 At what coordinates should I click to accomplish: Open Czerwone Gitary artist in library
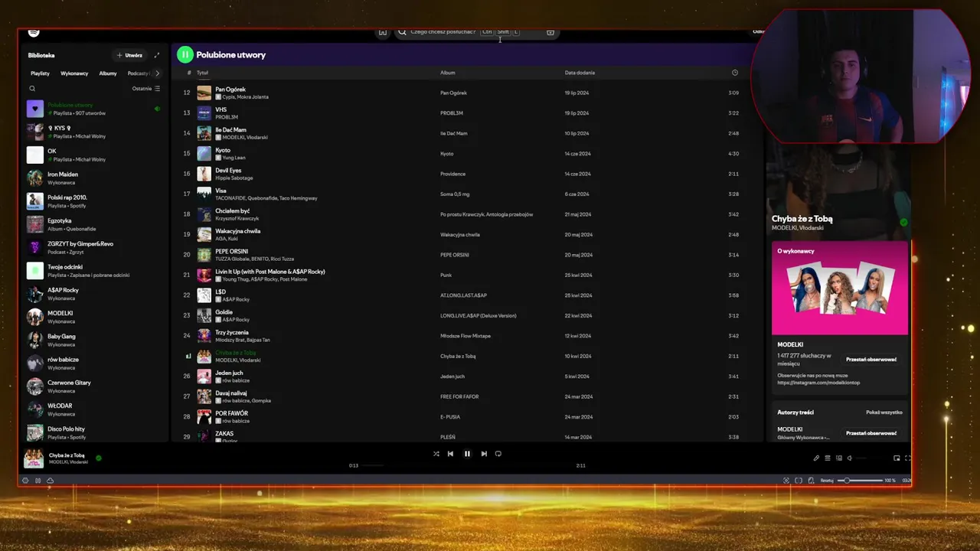(94, 386)
